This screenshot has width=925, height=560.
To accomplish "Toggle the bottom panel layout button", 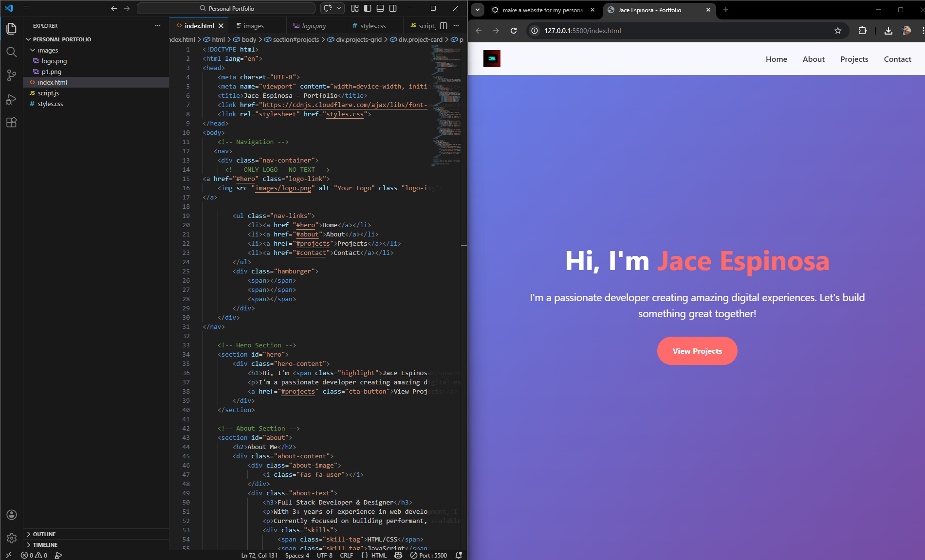I will click(x=380, y=8).
